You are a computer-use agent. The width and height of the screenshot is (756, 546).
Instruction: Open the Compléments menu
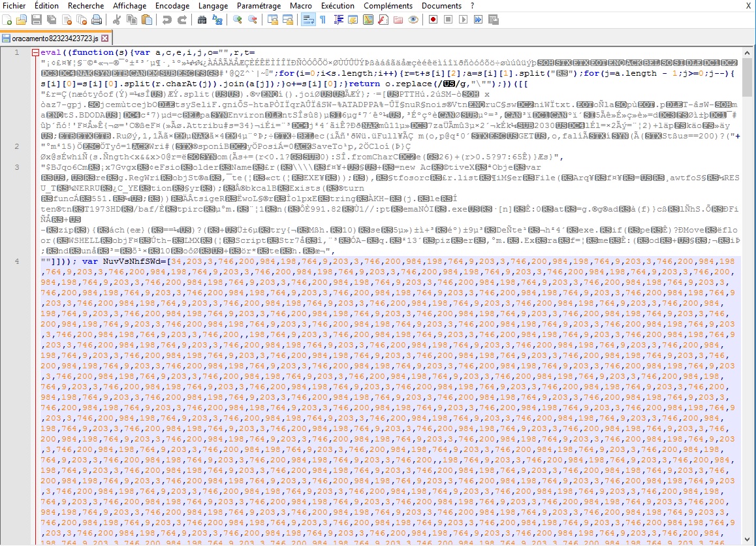tap(388, 6)
